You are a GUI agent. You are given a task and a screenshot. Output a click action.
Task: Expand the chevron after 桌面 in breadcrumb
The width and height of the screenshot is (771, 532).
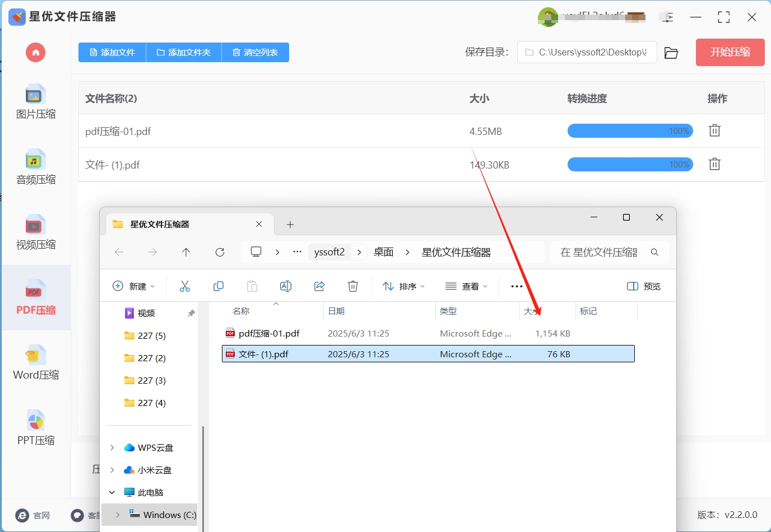(x=407, y=252)
